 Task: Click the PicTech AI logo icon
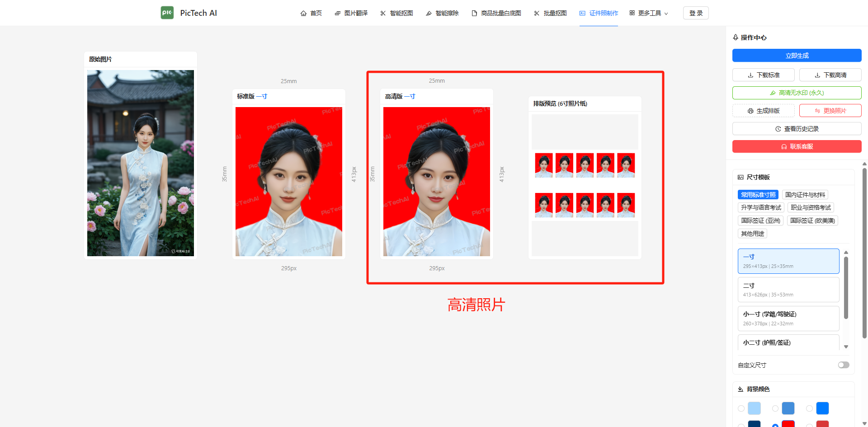point(167,13)
